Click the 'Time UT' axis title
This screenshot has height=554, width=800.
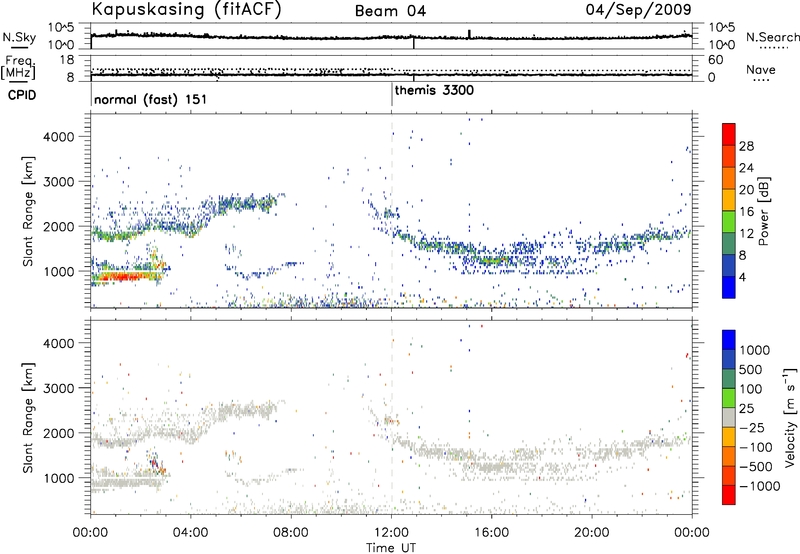(x=391, y=548)
